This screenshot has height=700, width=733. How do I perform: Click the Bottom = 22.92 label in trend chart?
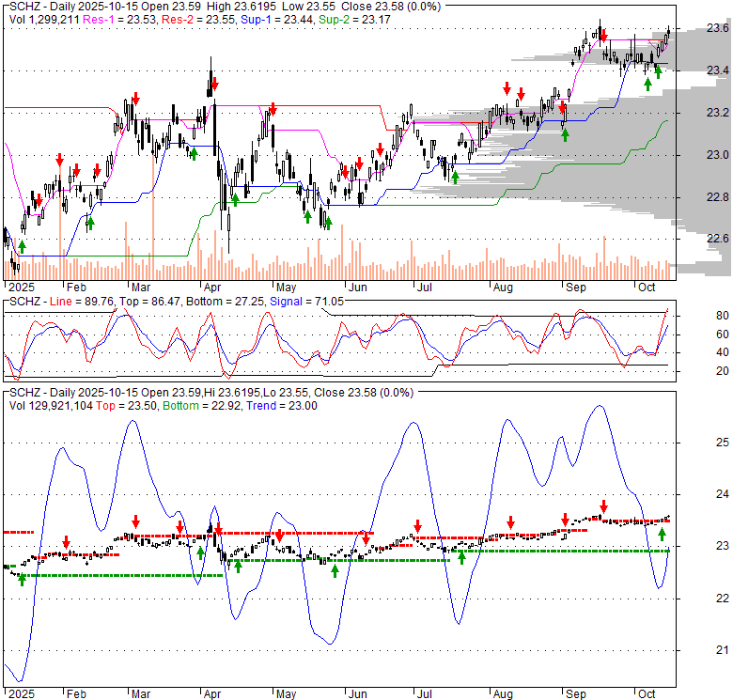[202, 406]
